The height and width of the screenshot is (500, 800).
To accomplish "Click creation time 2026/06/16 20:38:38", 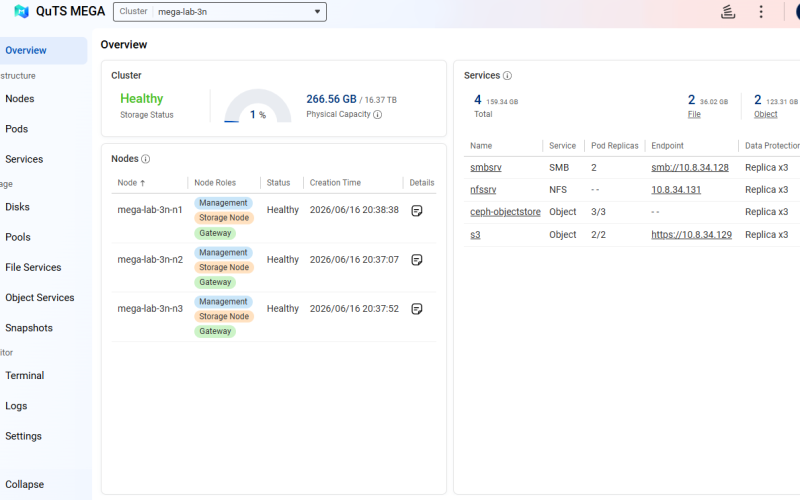I will (354, 210).
